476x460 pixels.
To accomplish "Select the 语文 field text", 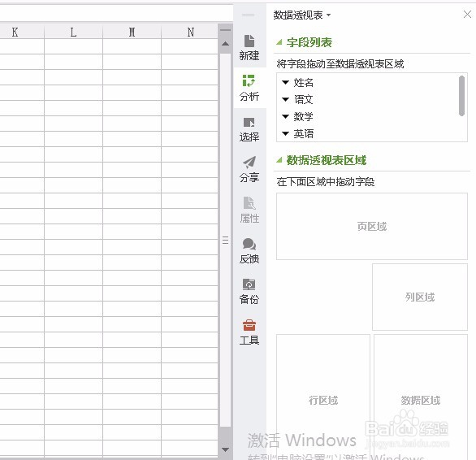I will pyautogui.click(x=303, y=99).
